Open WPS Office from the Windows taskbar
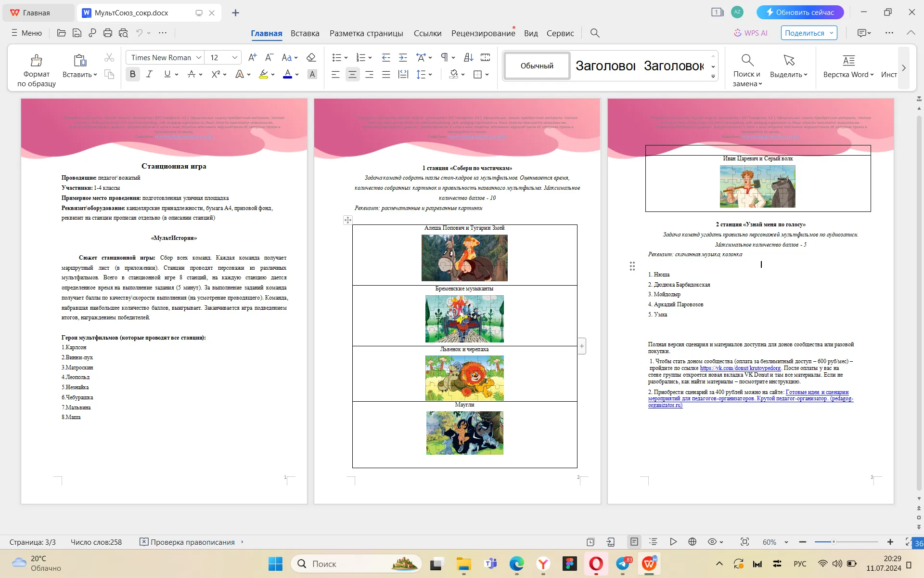Viewport: 924px width, 578px height. [649, 564]
